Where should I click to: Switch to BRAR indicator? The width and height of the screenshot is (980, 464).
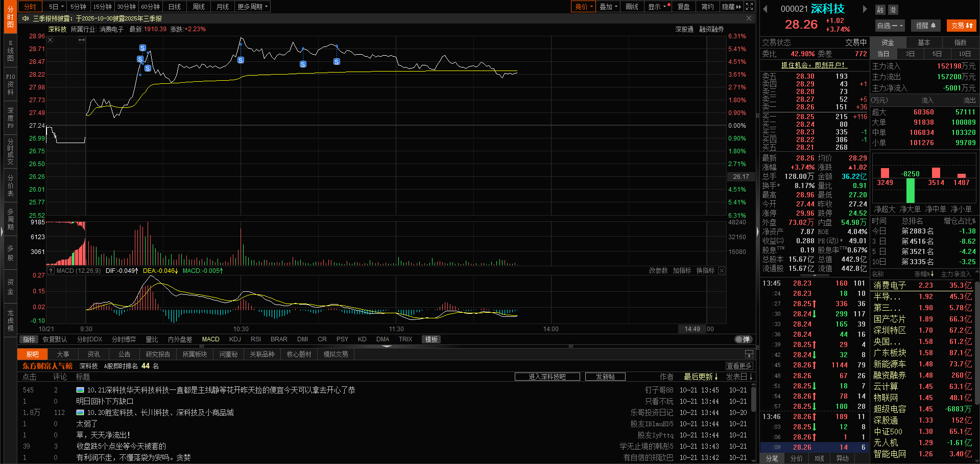279,339
